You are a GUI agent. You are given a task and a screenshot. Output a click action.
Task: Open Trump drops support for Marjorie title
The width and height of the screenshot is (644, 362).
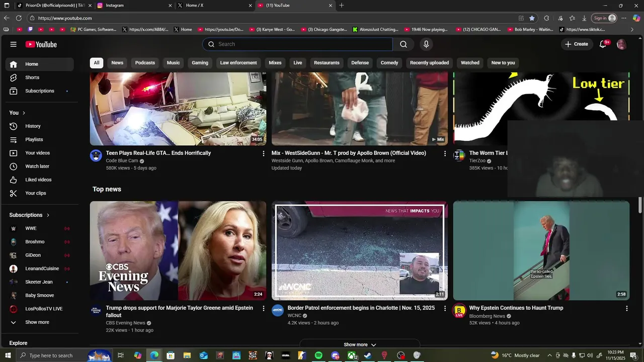[180, 311]
